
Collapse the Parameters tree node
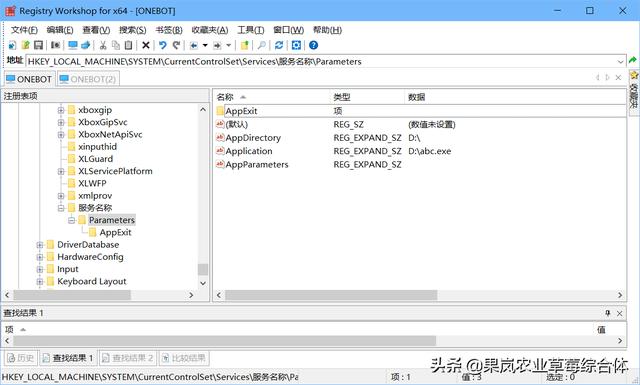71,220
